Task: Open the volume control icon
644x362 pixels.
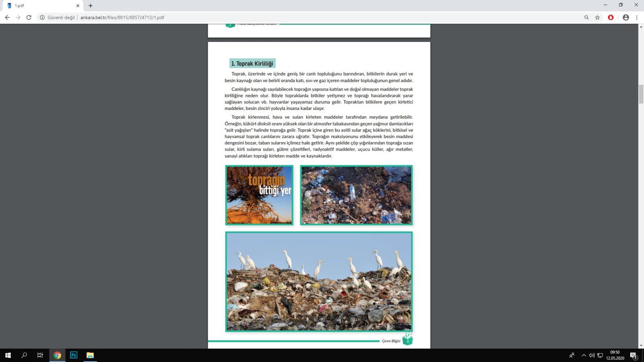Action: coord(592,355)
